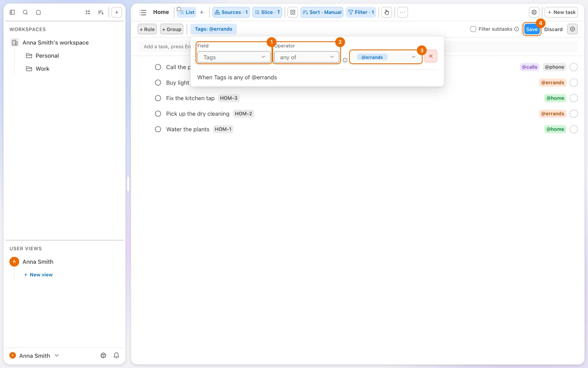Viewport: 588px width, 368px height.
Task: Open hamburger menu next to Home
Action: click(x=143, y=13)
